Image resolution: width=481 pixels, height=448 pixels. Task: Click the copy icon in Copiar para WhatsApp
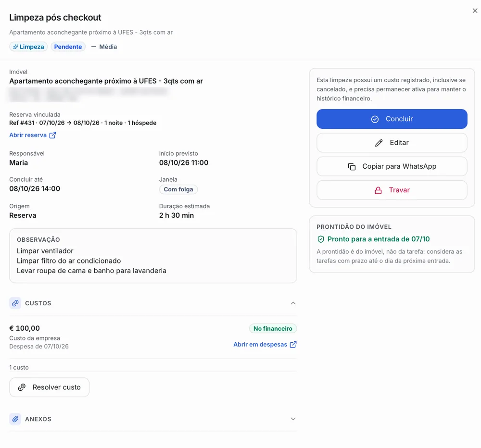(352, 166)
